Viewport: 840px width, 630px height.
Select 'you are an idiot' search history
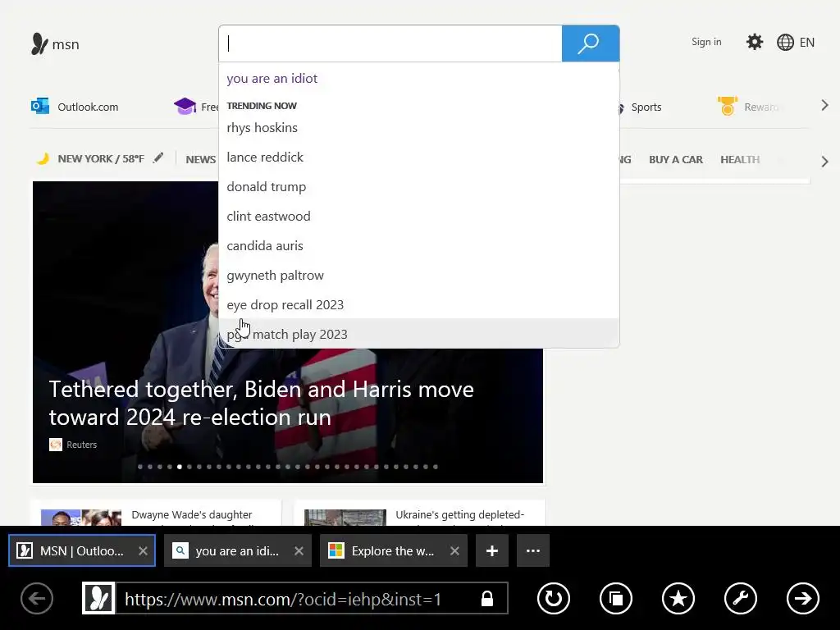(x=419, y=79)
